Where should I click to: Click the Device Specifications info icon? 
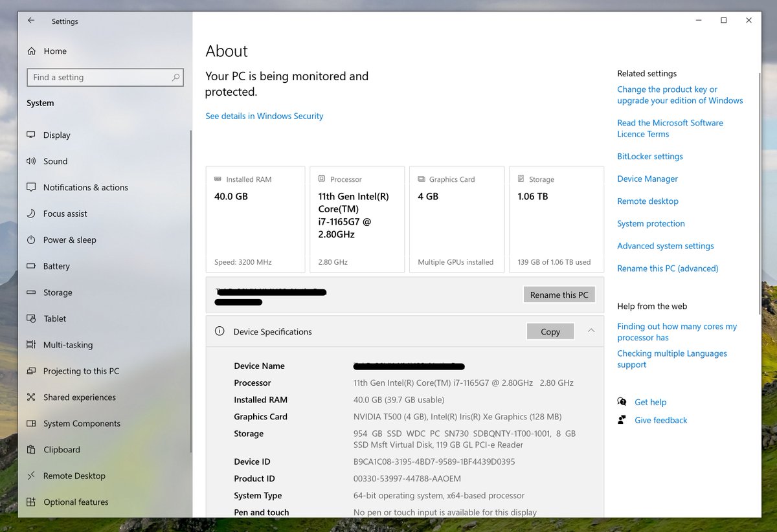click(x=220, y=331)
